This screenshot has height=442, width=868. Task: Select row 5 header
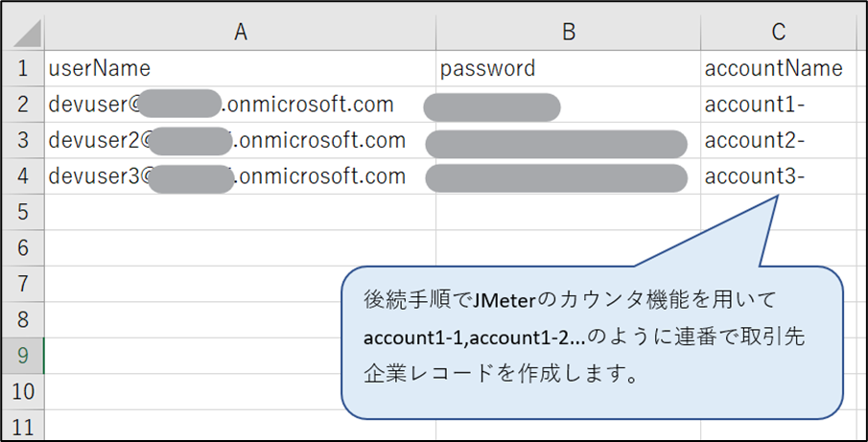tap(22, 211)
